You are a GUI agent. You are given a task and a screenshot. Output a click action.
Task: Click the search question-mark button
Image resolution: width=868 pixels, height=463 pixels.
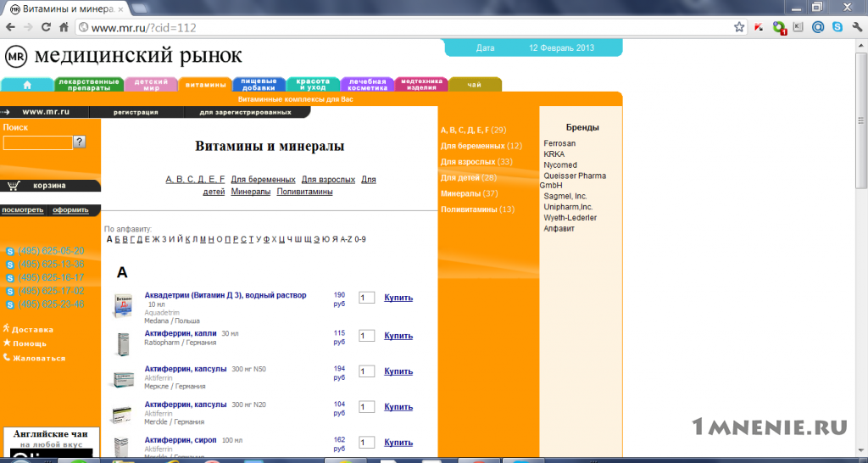pos(80,142)
